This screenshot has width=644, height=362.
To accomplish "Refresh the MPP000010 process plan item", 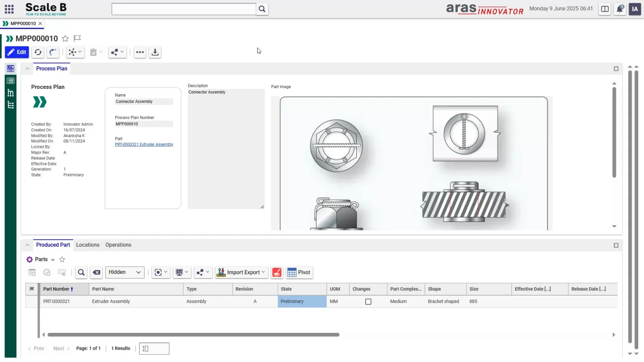I will click(x=38, y=52).
